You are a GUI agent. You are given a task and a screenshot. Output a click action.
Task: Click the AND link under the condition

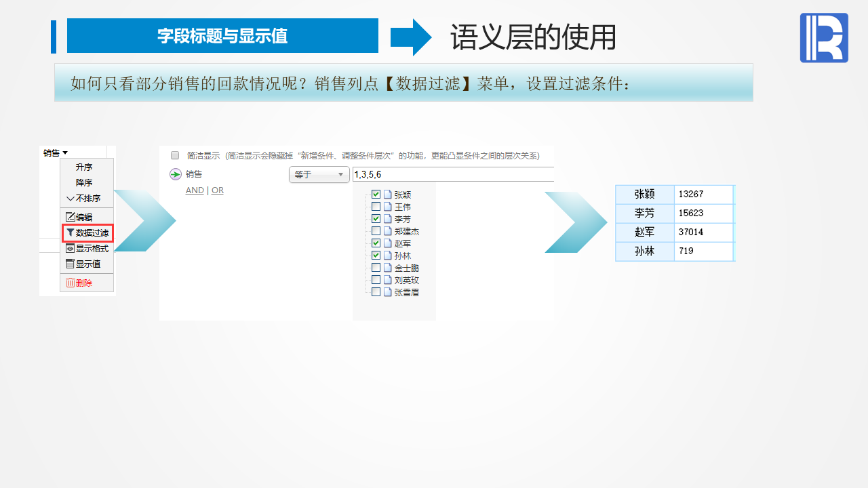click(x=195, y=190)
